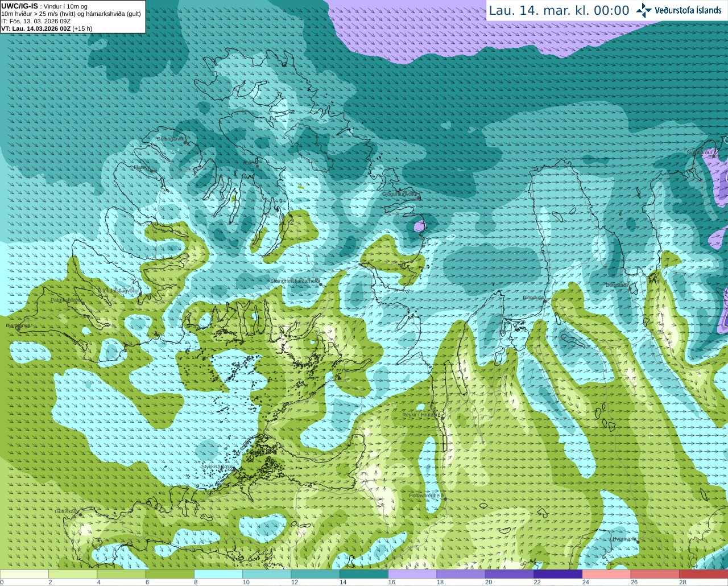
Task: Pick the 20–22 m/s violet legend swatch
Action: (x=510, y=573)
